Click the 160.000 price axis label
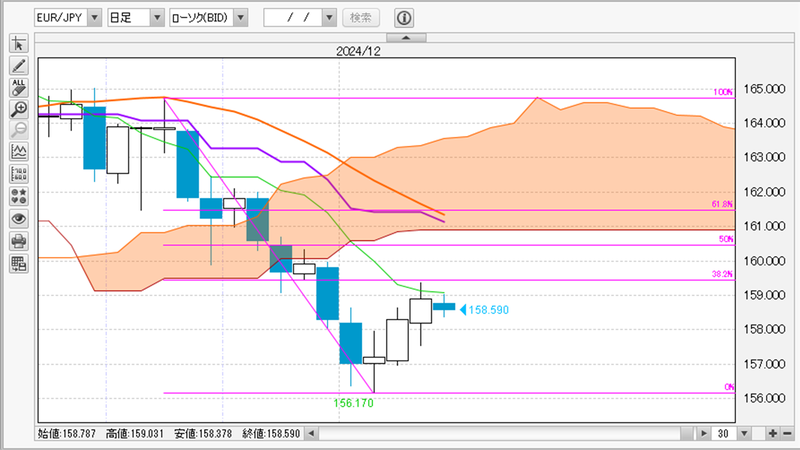800x450 pixels. [x=764, y=261]
